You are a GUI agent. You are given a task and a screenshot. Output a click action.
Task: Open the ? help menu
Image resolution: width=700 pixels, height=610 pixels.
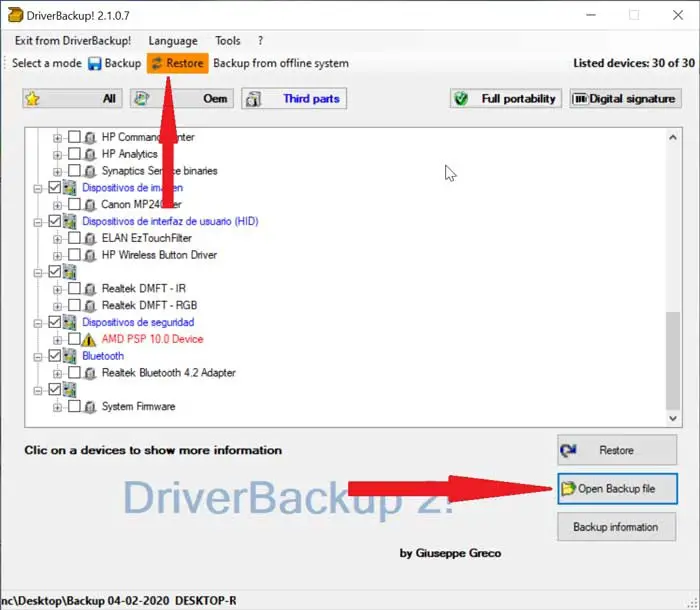coord(260,41)
